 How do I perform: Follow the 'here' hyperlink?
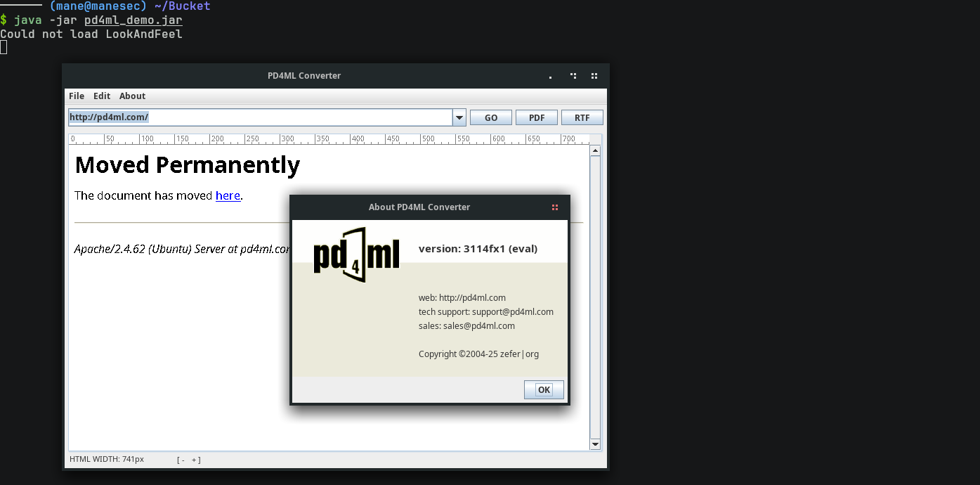(x=228, y=195)
